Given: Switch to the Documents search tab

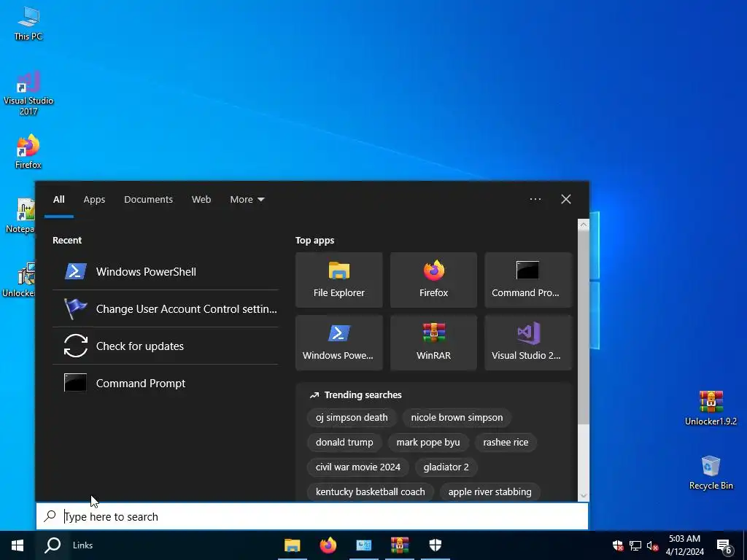Looking at the screenshot, I should tap(148, 200).
